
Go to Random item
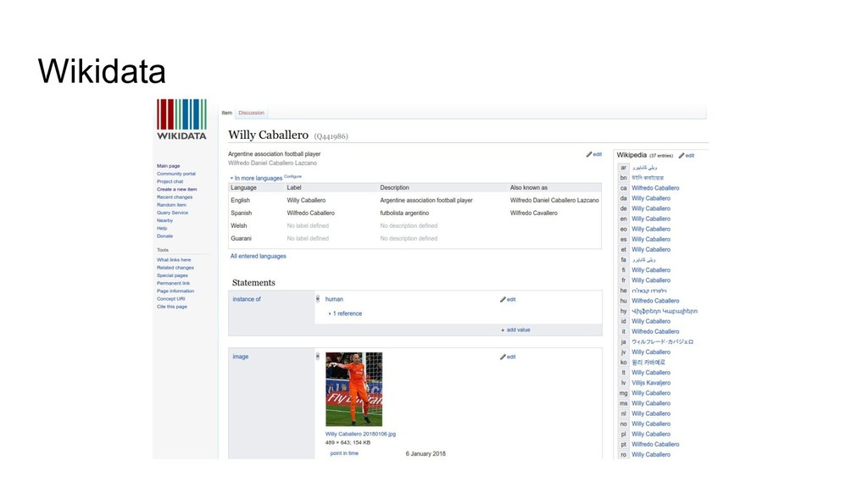coord(171,205)
